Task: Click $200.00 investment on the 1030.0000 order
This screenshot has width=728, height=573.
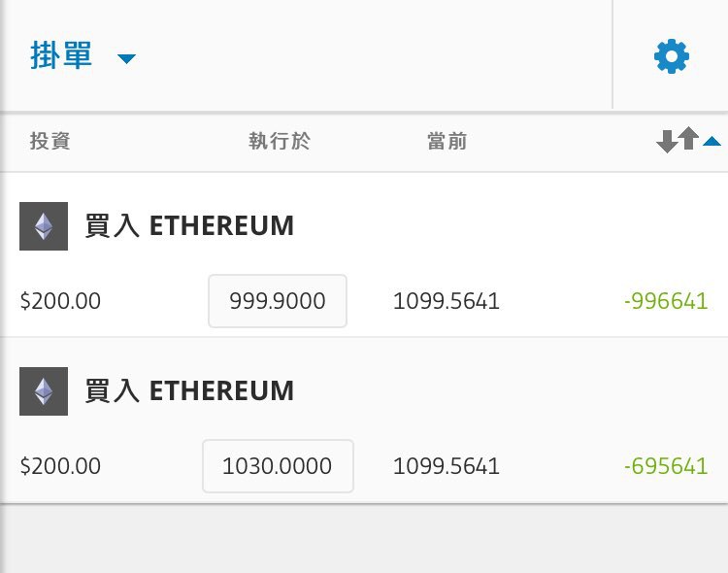Action: (60, 466)
